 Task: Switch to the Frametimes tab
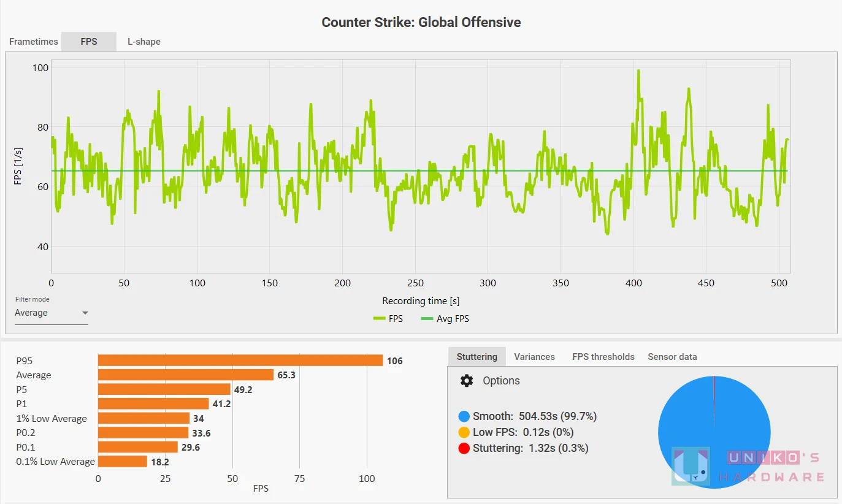coord(33,42)
